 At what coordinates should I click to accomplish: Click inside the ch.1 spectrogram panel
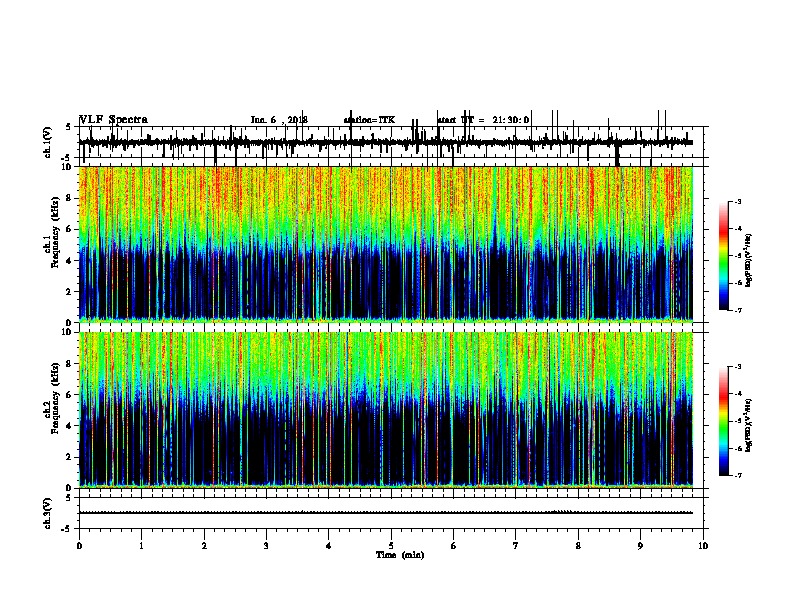coord(386,244)
